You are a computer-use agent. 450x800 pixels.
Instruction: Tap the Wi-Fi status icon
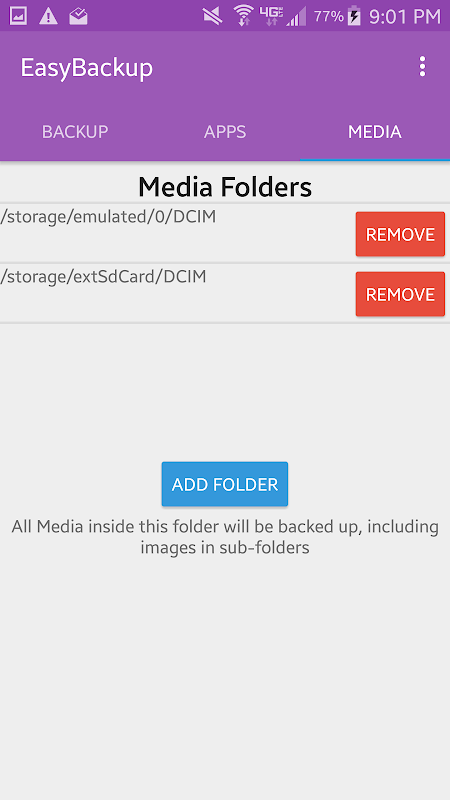point(244,16)
